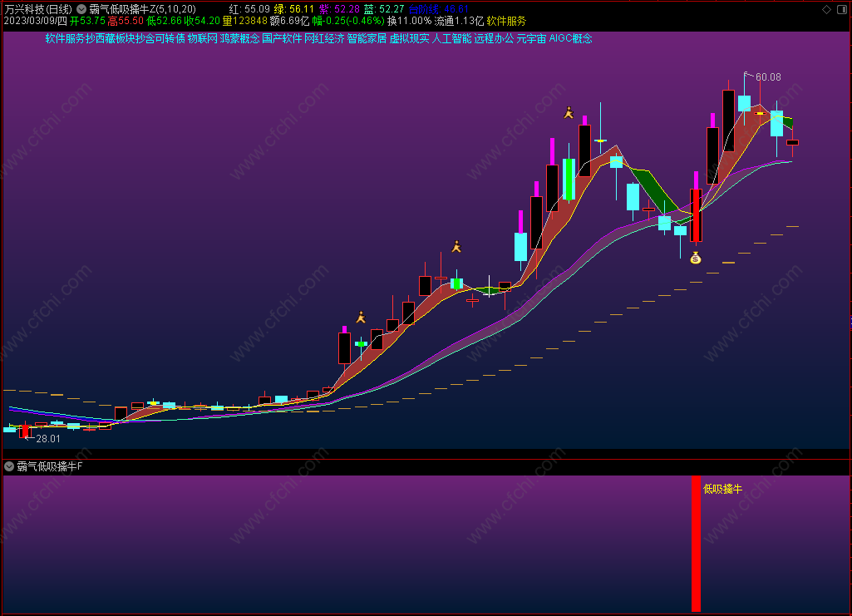This screenshot has height=616, width=852.
Task: Open the 网红经济 concept tag
Action: [x=324, y=38]
